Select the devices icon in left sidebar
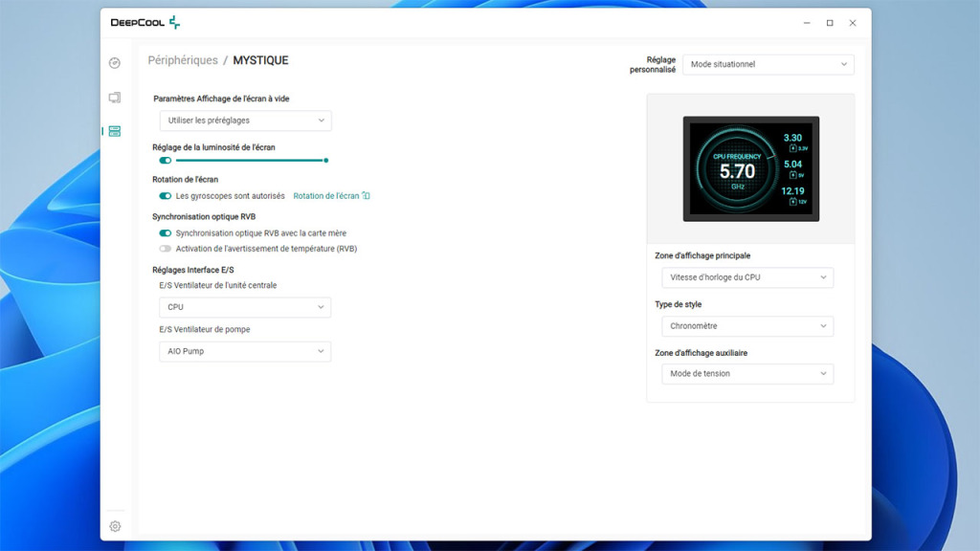The height and width of the screenshot is (551, 980). click(115, 131)
